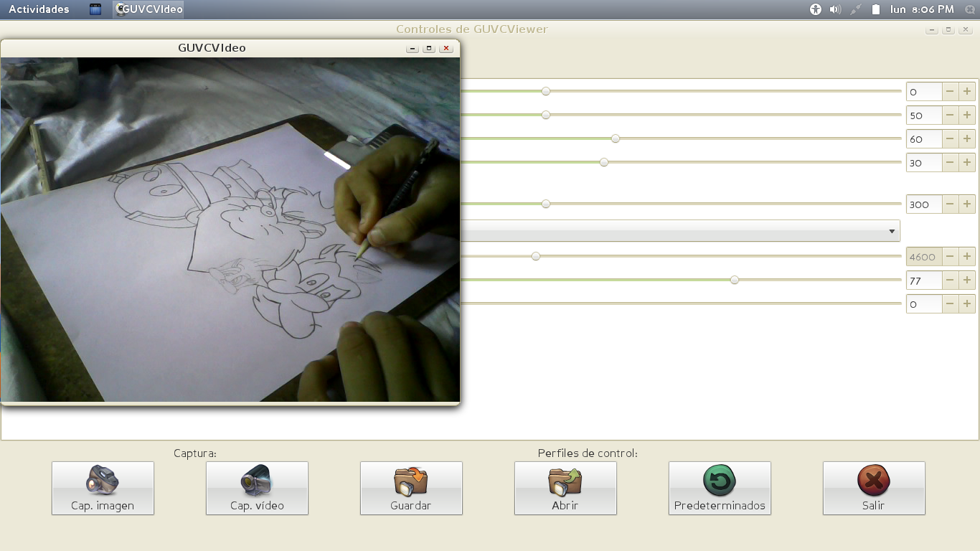The height and width of the screenshot is (551, 980).
Task: Open the device control combo box dropdown
Action: pos(892,230)
